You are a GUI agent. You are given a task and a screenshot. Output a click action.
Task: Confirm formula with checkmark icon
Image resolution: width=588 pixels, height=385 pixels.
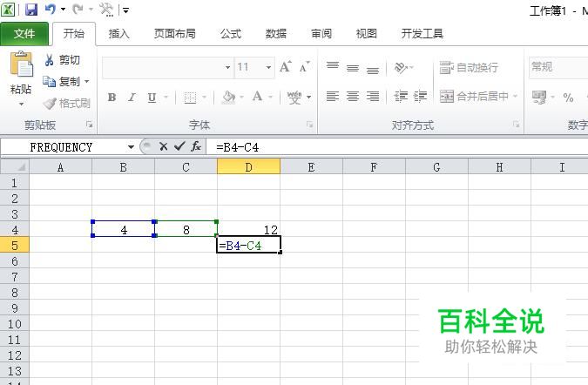[x=179, y=146]
